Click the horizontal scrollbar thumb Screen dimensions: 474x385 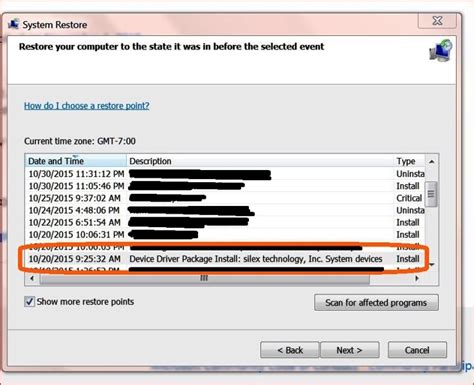204,278
